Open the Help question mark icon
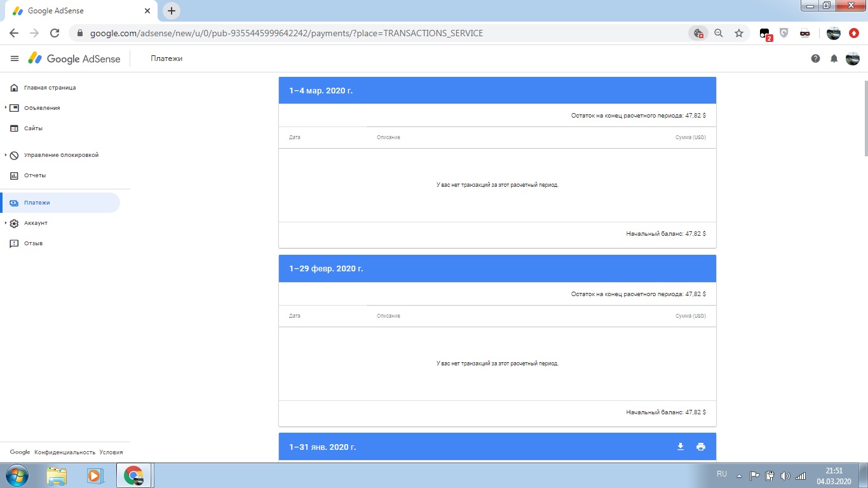Image resolution: width=868 pixels, height=488 pixels. pos(815,58)
